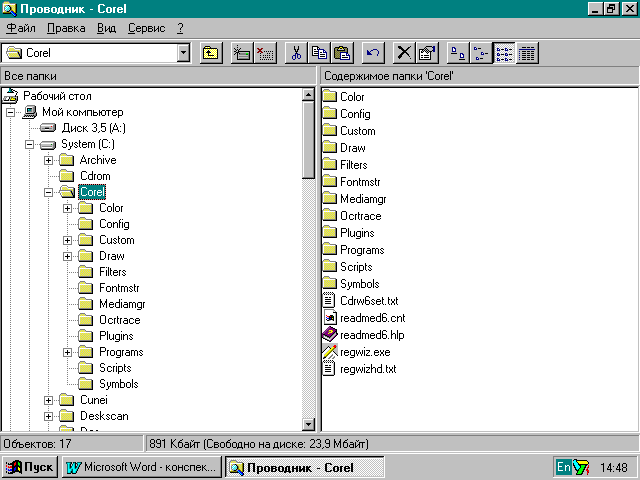
Task: Select Mediamgr folder in tree
Action: point(122,304)
